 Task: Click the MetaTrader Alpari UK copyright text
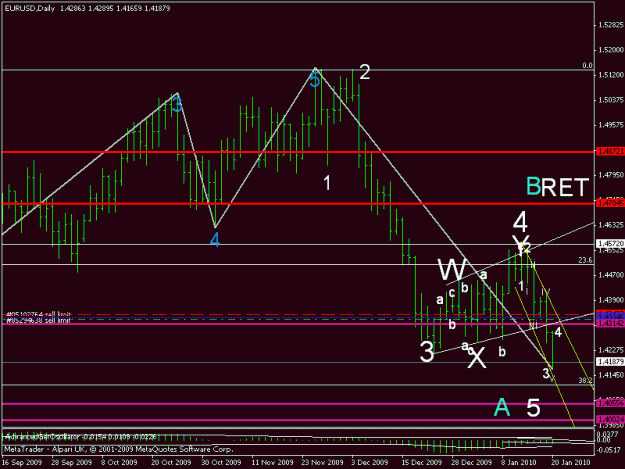coord(119,449)
